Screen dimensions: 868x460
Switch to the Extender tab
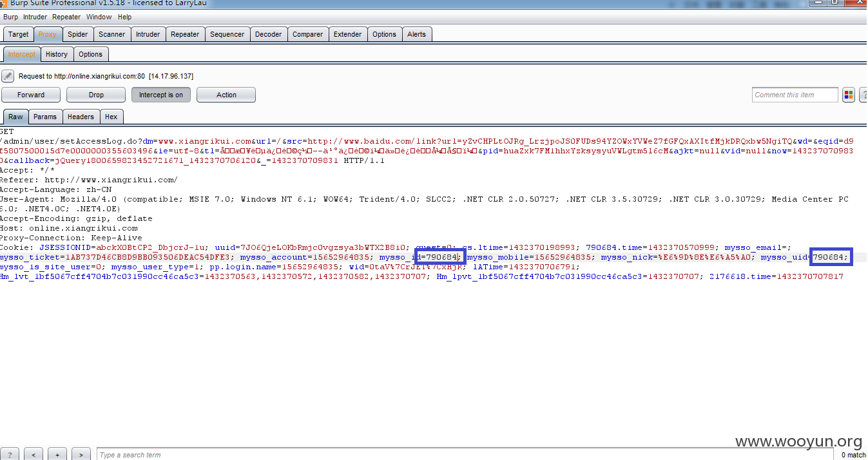(347, 34)
